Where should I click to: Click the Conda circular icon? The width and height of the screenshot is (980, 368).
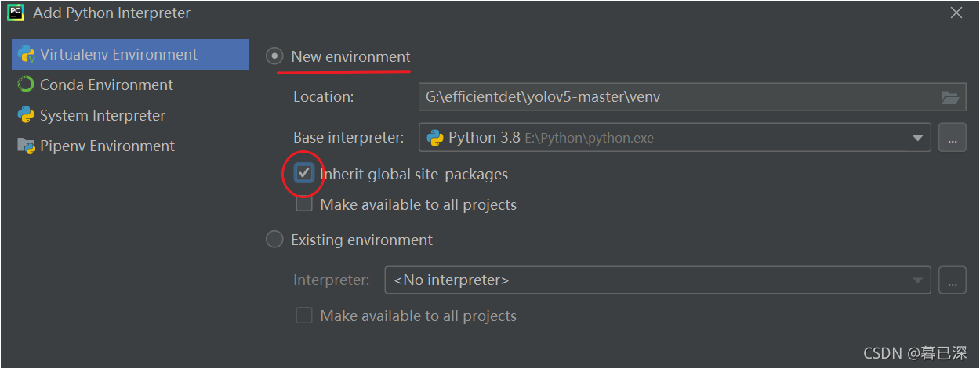pyautogui.click(x=26, y=85)
